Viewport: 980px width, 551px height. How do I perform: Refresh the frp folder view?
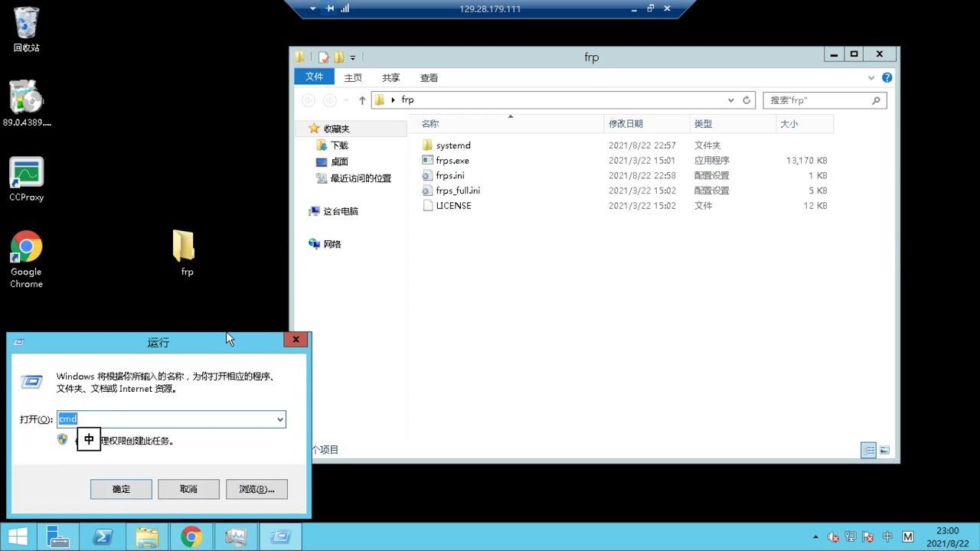pyautogui.click(x=746, y=100)
